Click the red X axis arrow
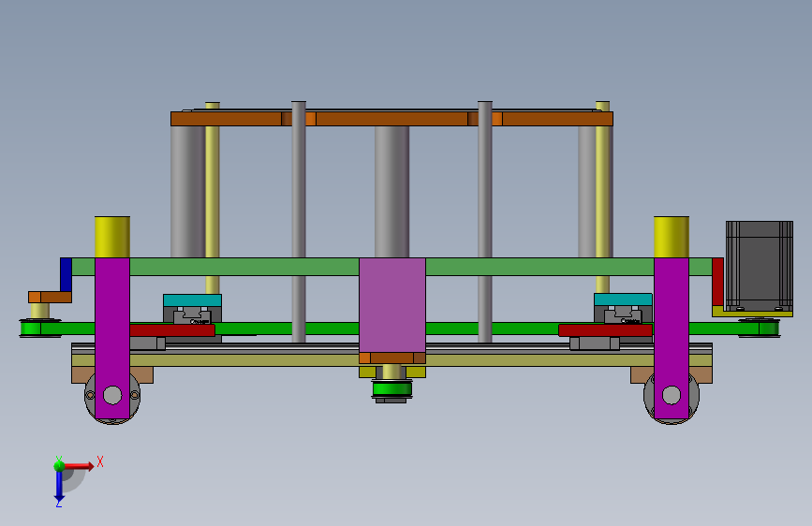 (x=79, y=466)
